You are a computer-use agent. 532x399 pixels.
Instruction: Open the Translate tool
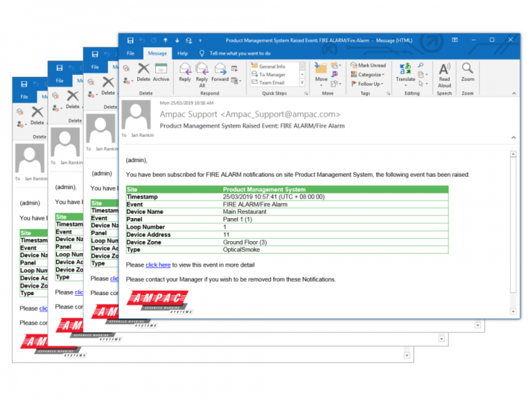405,71
